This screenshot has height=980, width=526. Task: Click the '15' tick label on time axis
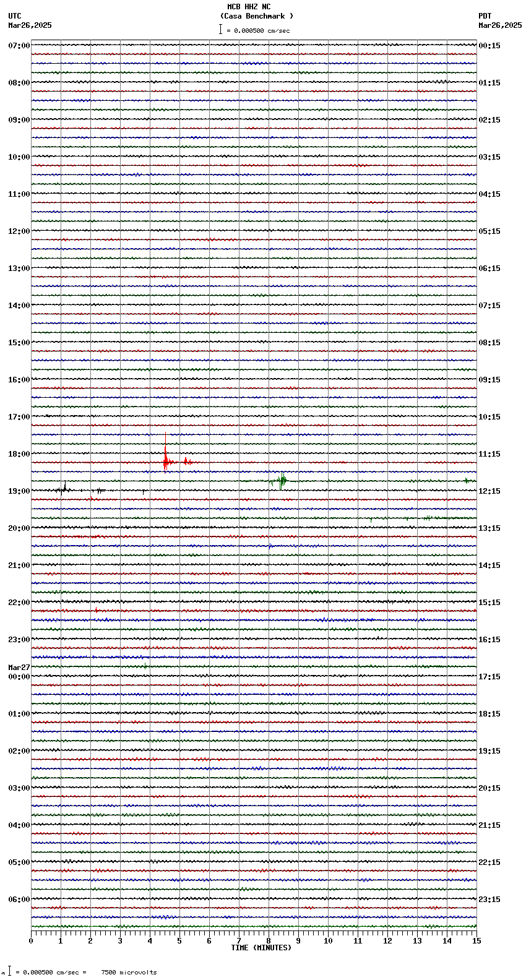point(476,941)
